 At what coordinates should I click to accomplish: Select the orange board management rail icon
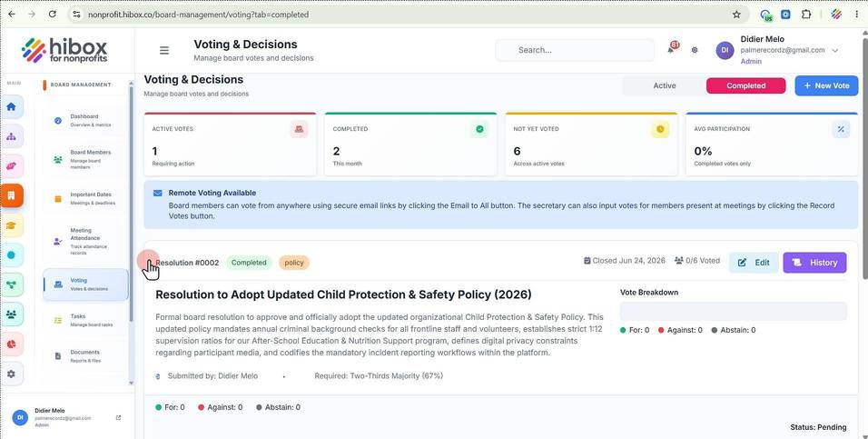[x=11, y=195]
